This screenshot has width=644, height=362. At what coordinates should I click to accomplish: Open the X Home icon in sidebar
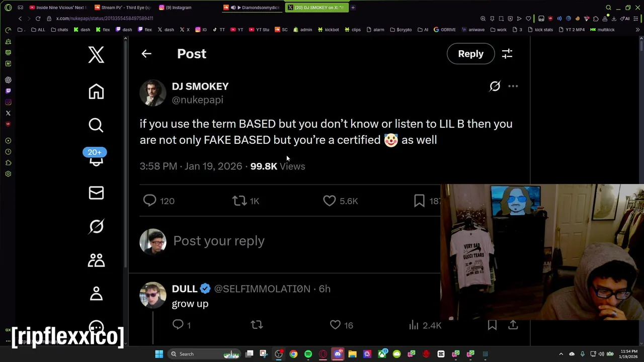point(96,92)
